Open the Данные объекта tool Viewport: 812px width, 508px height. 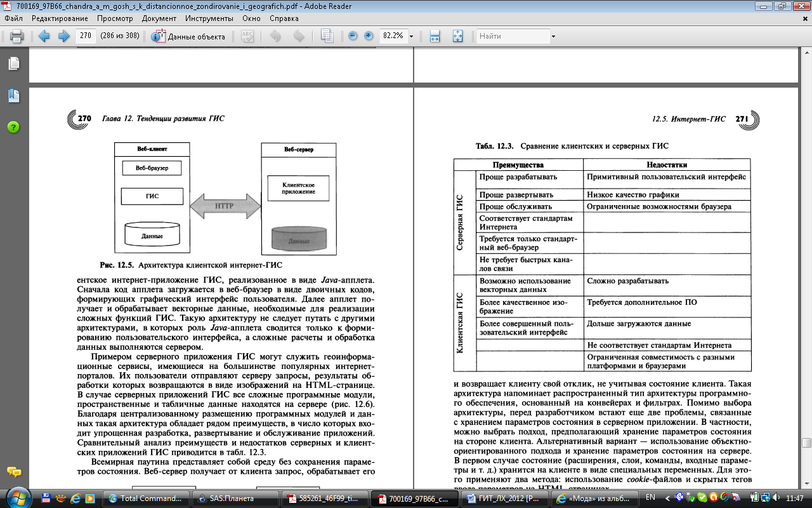tap(189, 36)
